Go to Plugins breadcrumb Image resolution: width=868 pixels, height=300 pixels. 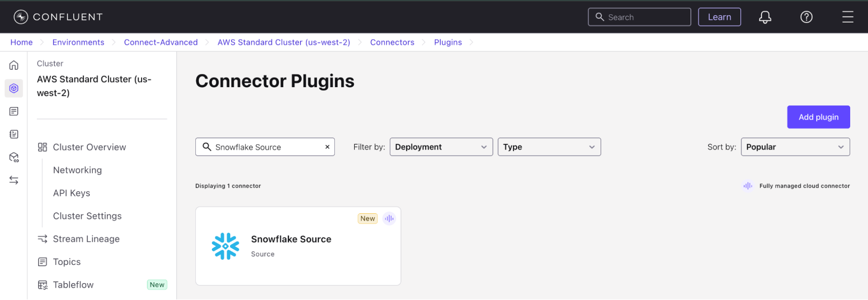[x=448, y=42]
